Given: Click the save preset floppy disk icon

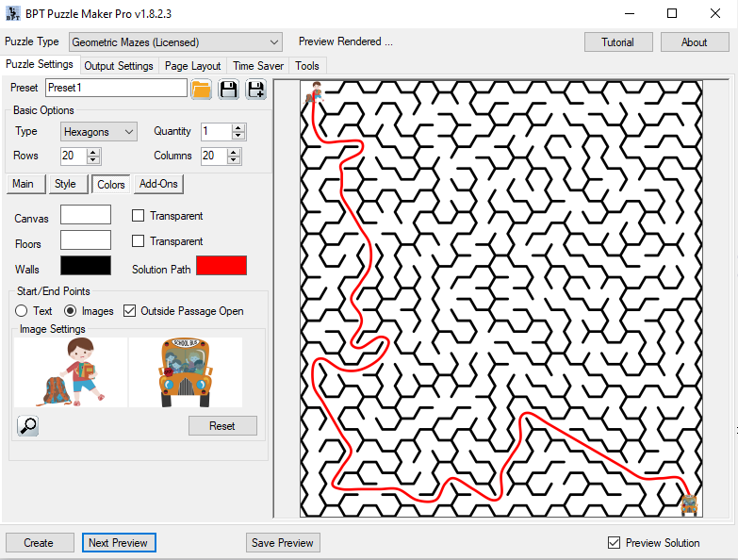Looking at the screenshot, I should (228, 89).
